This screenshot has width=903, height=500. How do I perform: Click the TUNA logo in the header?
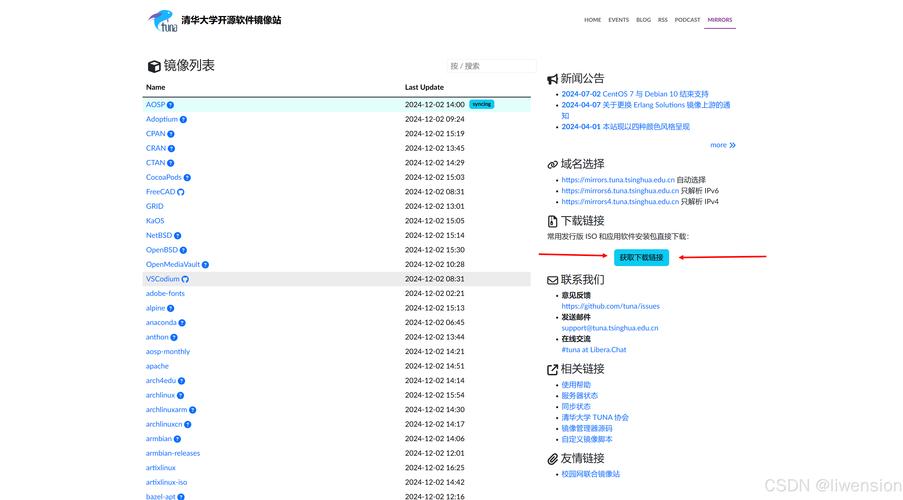click(x=163, y=21)
